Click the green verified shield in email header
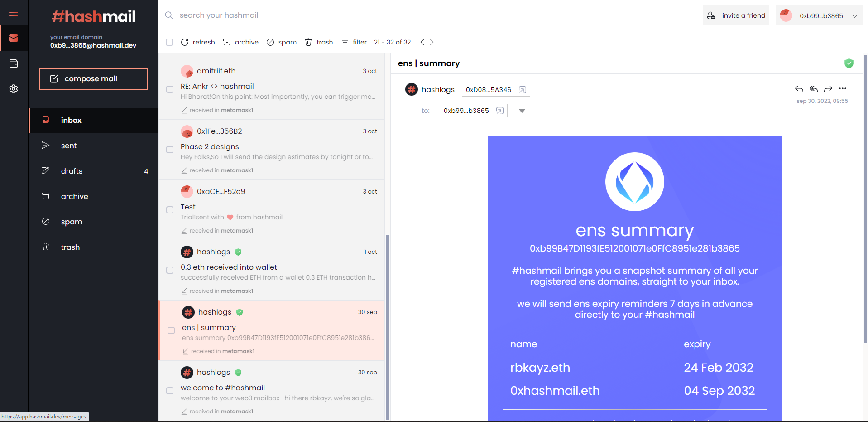 coord(849,63)
